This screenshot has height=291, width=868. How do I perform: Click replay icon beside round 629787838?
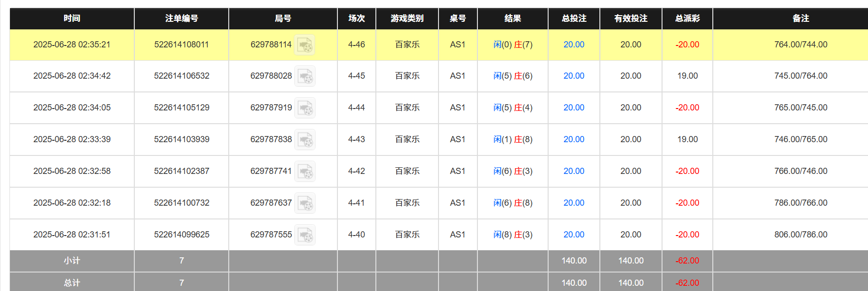(305, 140)
